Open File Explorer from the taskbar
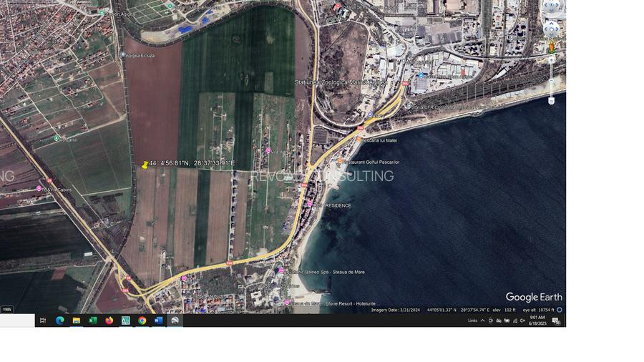 [x=76, y=321]
